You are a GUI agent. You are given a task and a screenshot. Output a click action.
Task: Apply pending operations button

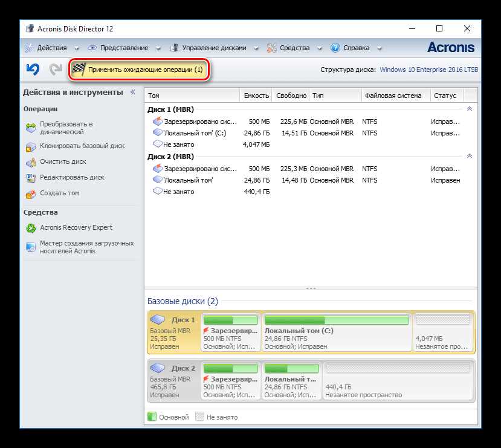(140, 70)
